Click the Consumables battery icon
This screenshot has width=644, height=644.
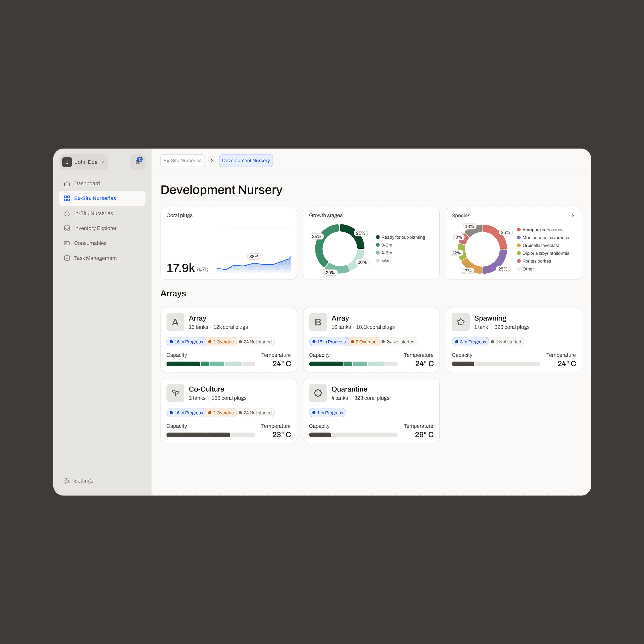point(67,243)
